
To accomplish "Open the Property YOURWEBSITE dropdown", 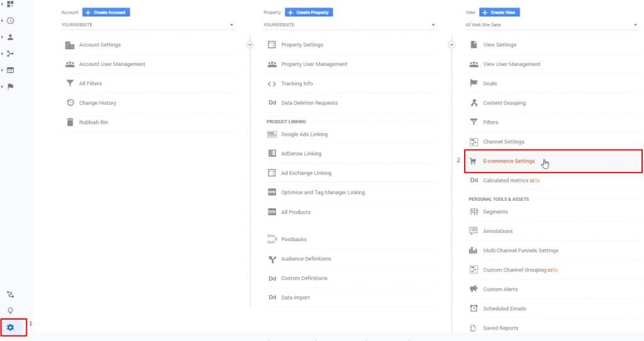I will pos(350,24).
